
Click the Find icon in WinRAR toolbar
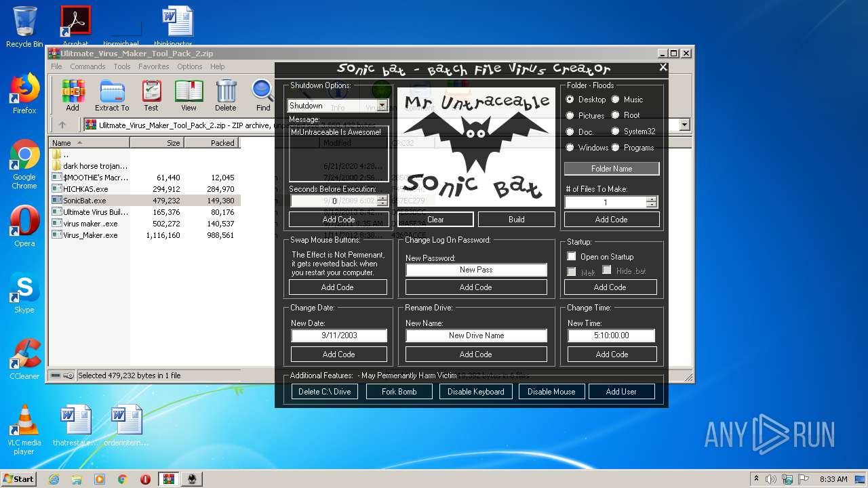(263, 95)
